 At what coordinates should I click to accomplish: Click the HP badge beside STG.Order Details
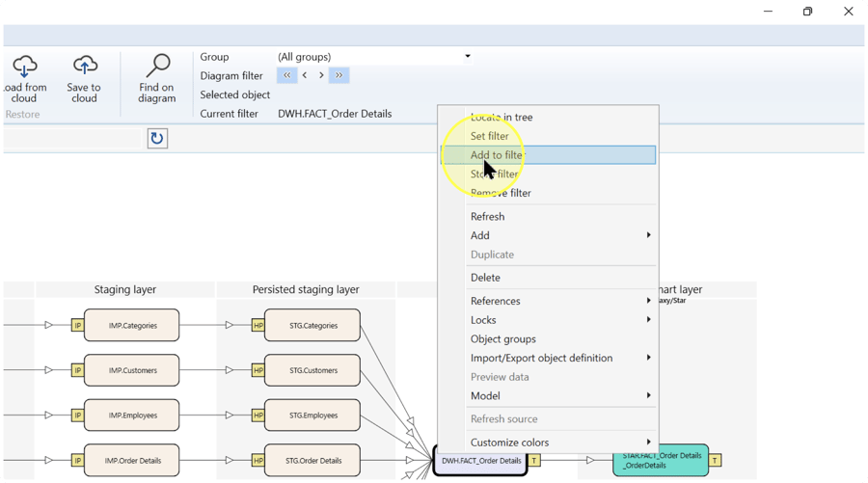258,460
